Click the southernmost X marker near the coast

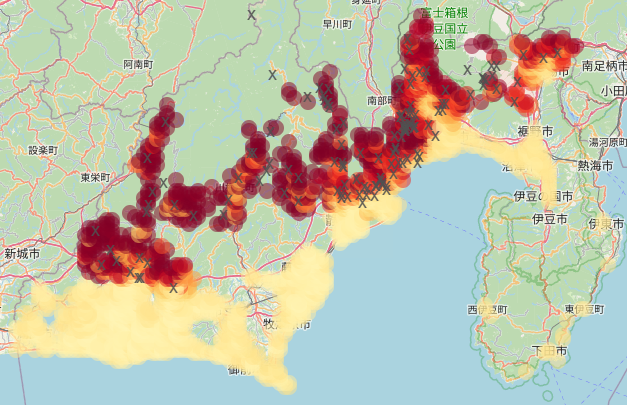tap(174, 288)
